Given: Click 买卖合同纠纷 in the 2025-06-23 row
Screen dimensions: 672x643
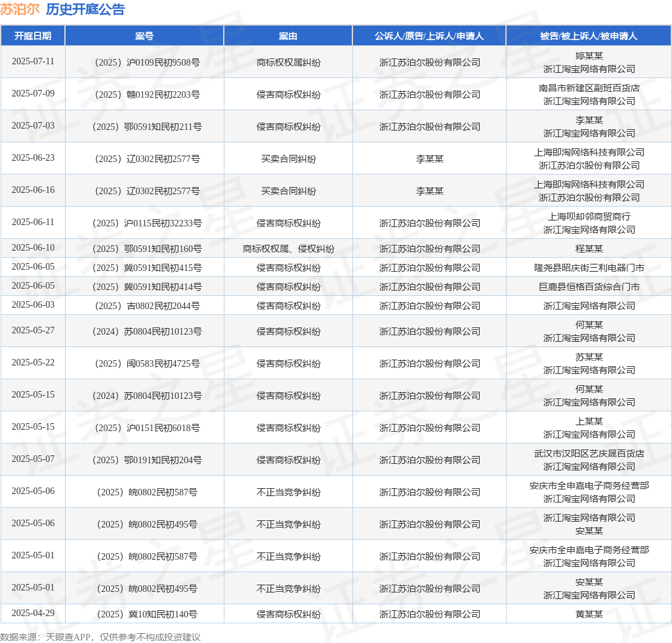Looking at the screenshot, I should [x=289, y=159].
